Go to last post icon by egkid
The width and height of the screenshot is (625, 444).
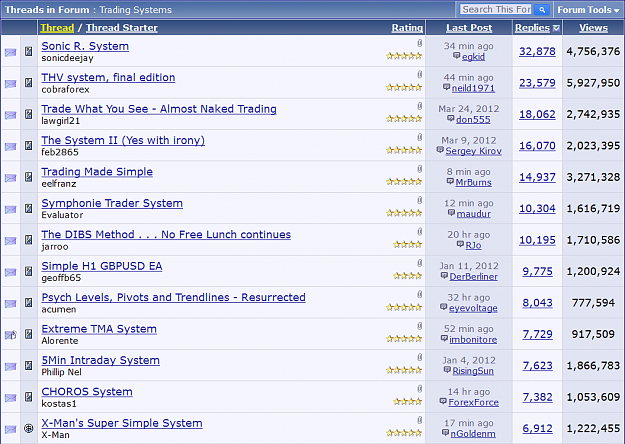pos(457,56)
